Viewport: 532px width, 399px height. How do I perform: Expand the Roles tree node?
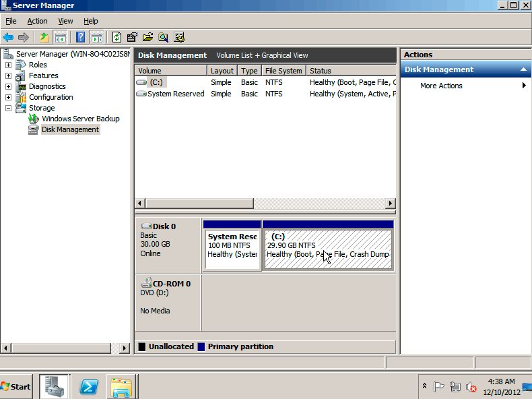coord(9,65)
